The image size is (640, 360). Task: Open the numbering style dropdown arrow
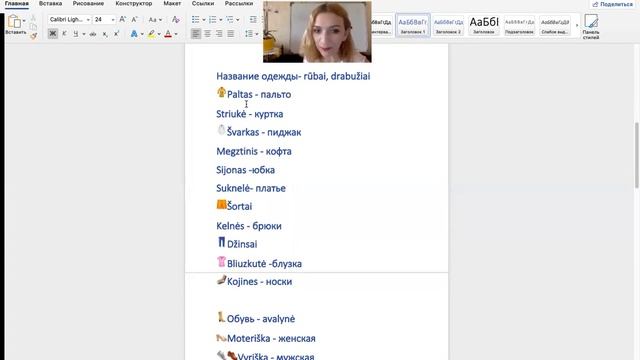220,20
